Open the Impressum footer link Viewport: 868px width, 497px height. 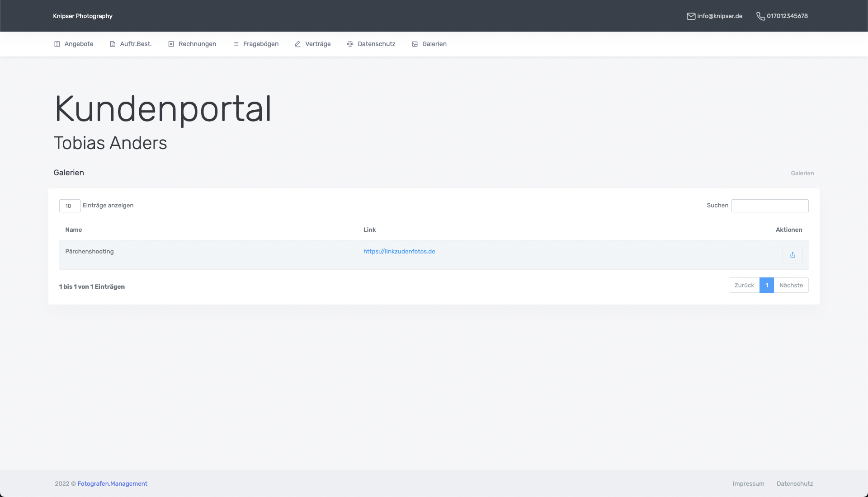coord(748,483)
